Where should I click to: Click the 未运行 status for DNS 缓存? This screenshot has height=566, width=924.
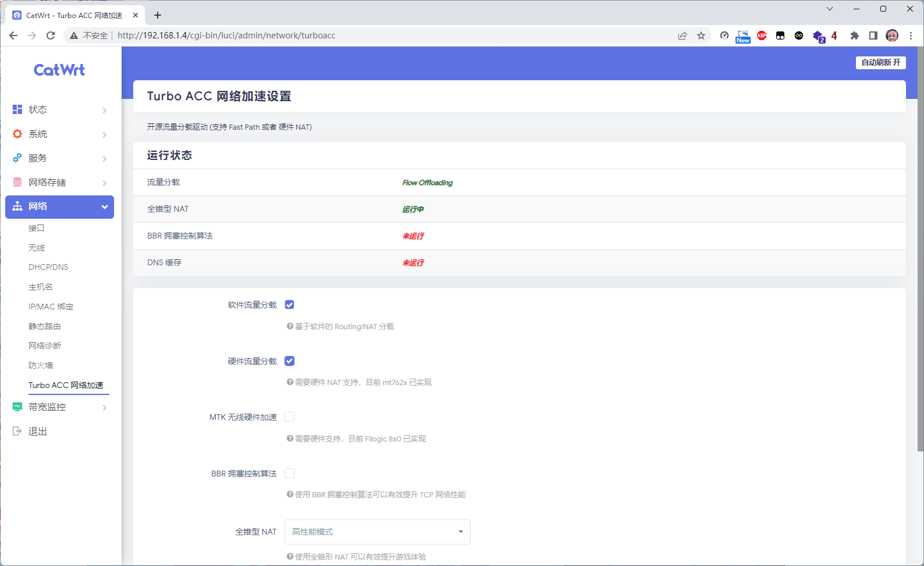pyautogui.click(x=413, y=263)
